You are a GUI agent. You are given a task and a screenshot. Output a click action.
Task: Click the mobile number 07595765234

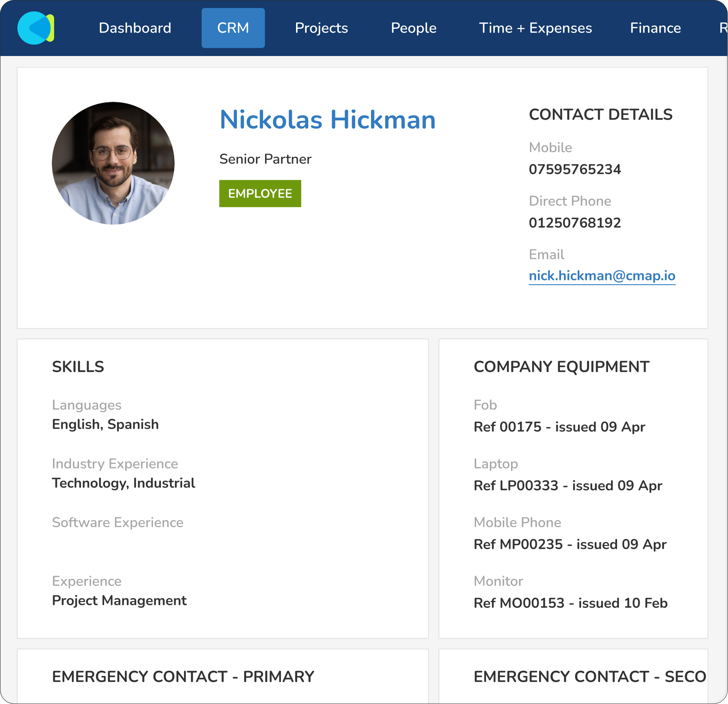574,169
